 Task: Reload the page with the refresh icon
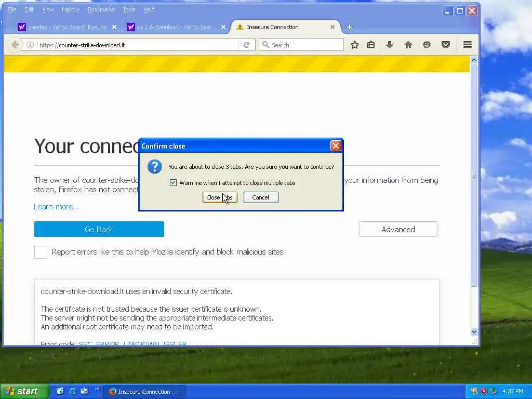click(x=247, y=45)
